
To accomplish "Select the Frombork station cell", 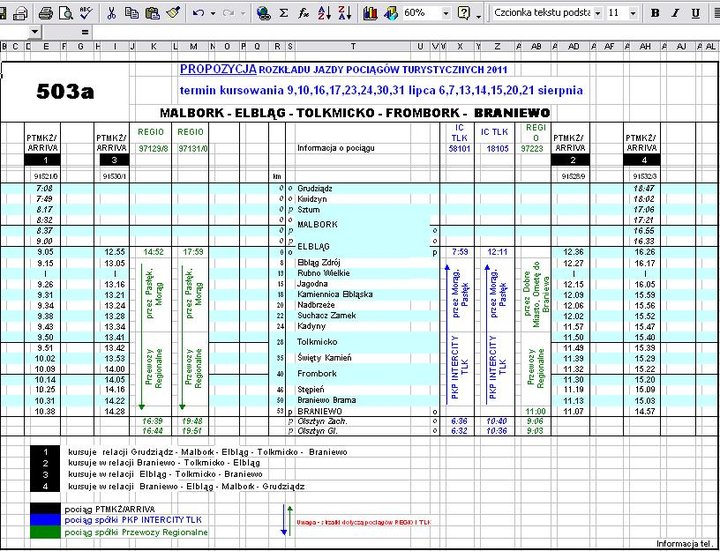I will (317, 373).
